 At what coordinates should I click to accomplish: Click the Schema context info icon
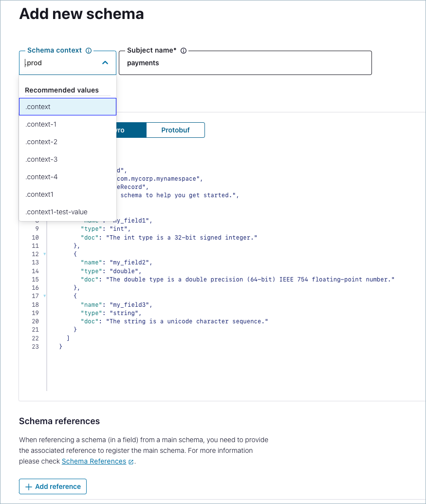click(89, 50)
